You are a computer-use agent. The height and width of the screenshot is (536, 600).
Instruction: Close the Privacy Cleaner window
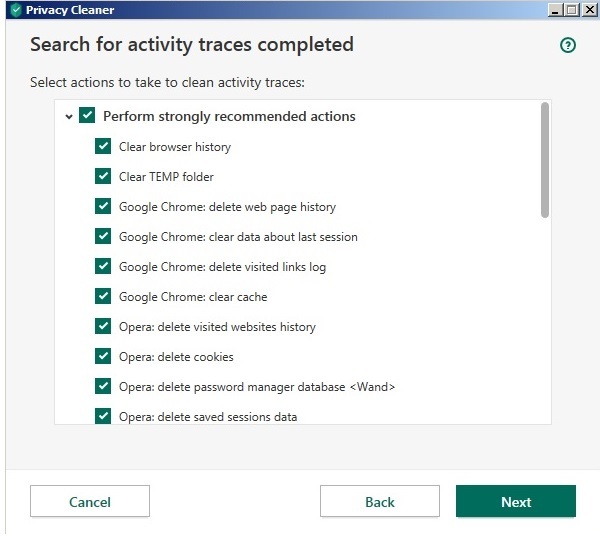pos(590,10)
